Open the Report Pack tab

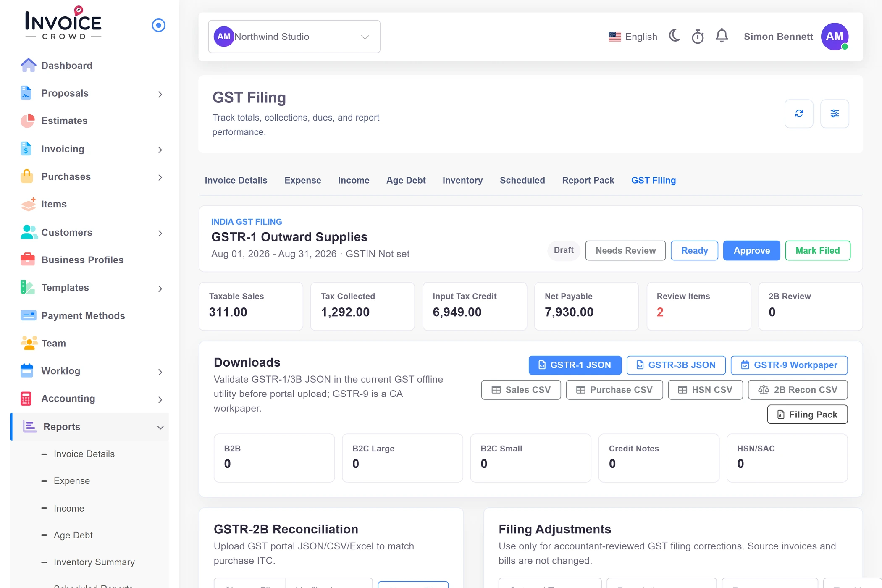[x=588, y=180]
